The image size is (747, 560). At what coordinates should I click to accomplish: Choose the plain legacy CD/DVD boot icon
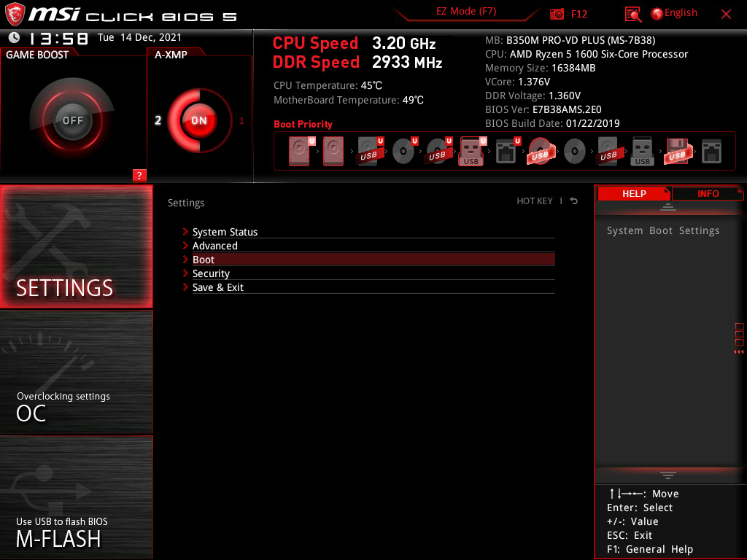(575, 152)
